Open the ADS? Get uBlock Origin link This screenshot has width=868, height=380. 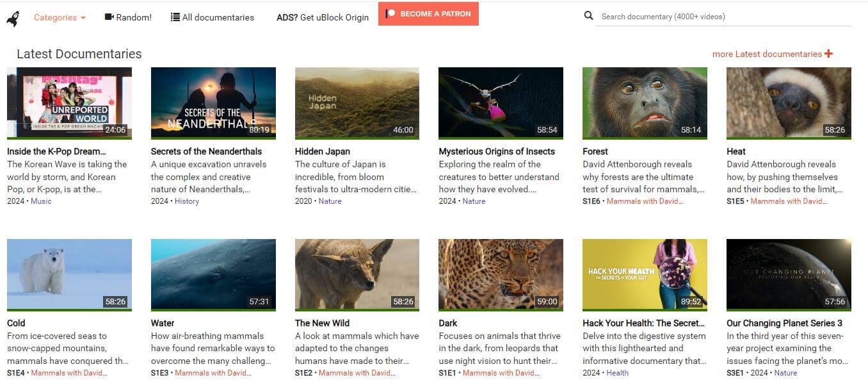tap(323, 17)
